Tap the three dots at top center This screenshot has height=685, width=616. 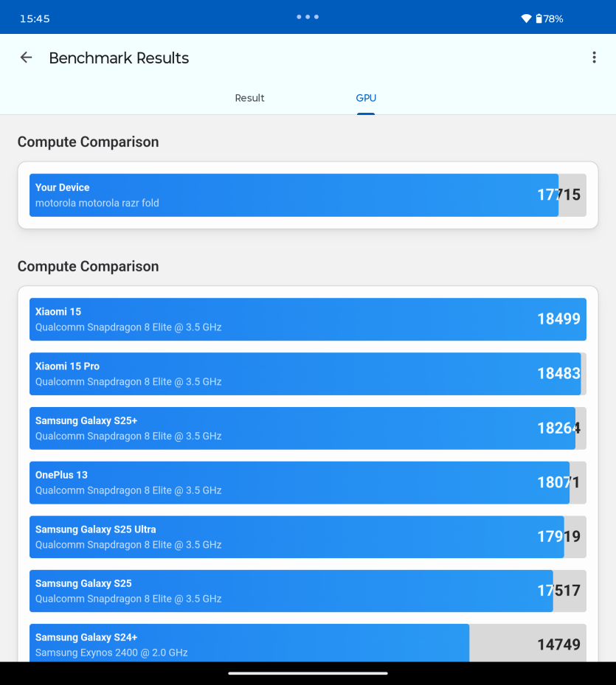tap(308, 17)
